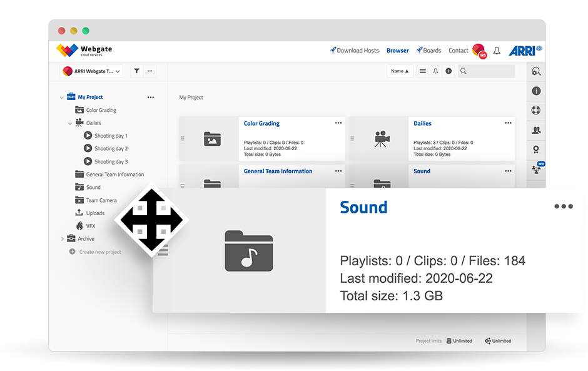Collapse the My Project tree node
This screenshot has height=371, width=588.
61,98
